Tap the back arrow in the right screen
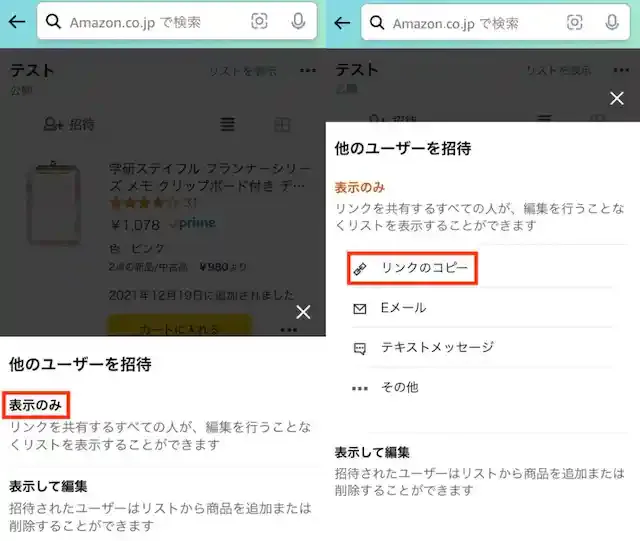The image size is (640, 541). 342,23
